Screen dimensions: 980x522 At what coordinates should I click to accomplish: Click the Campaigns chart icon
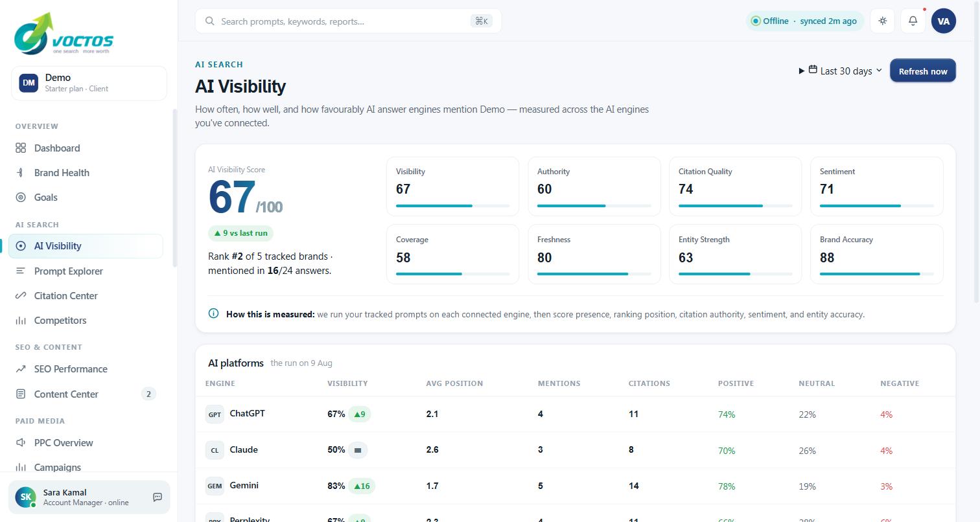[x=21, y=468]
